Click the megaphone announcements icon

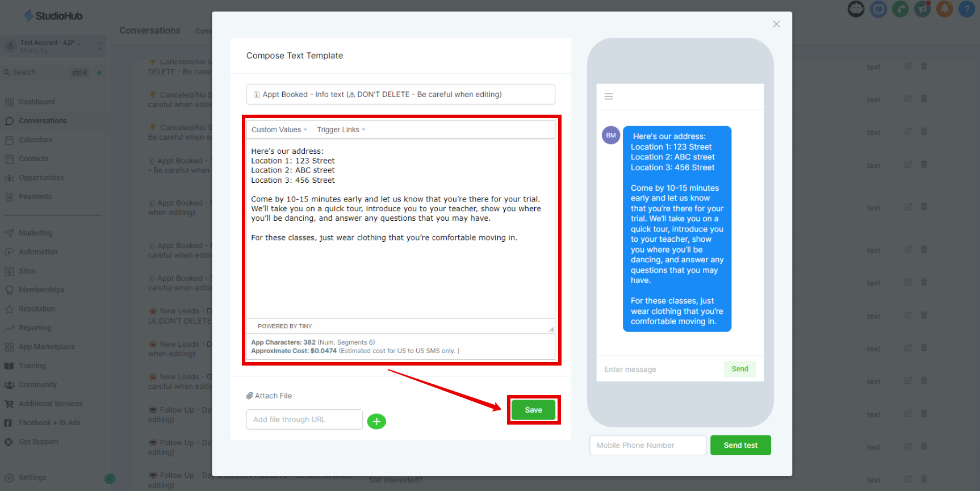point(923,9)
